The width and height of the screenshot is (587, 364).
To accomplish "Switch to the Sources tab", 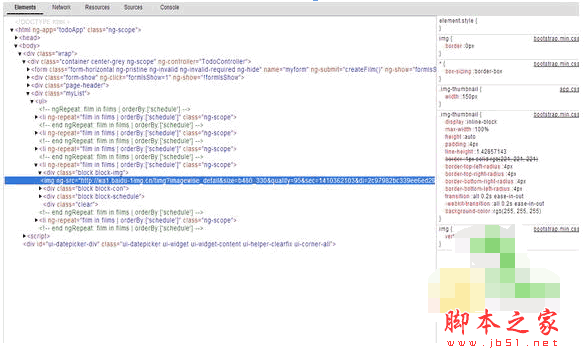I will click(133, 7).
